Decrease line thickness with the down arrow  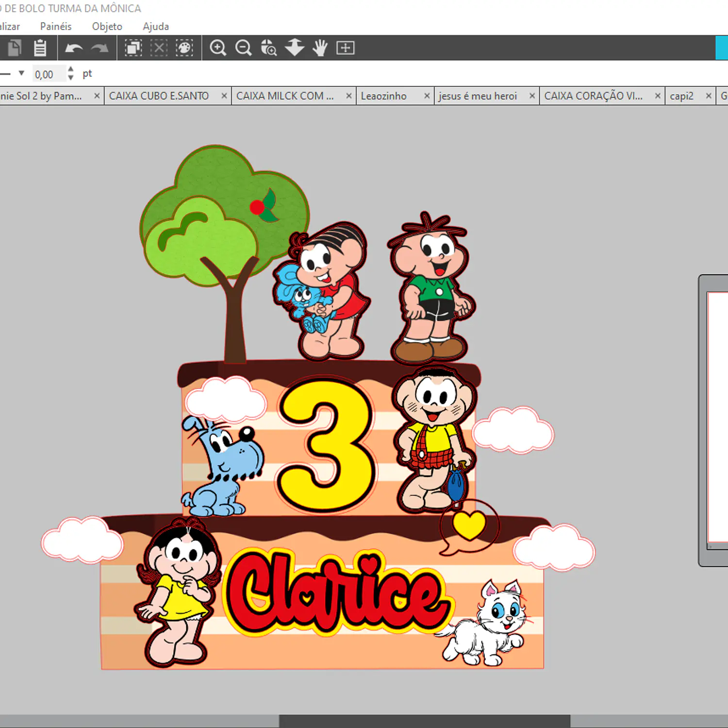pos(71,78)
